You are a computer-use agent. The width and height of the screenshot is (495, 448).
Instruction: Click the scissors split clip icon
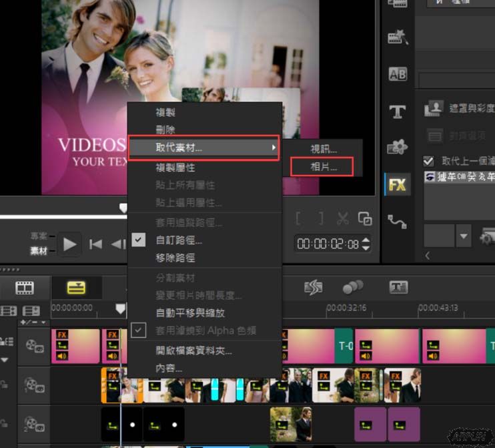point(343,218)
